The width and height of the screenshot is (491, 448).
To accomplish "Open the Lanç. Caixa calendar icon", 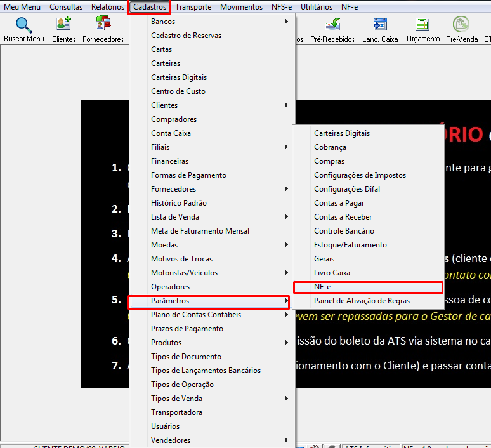I will 380,25.
